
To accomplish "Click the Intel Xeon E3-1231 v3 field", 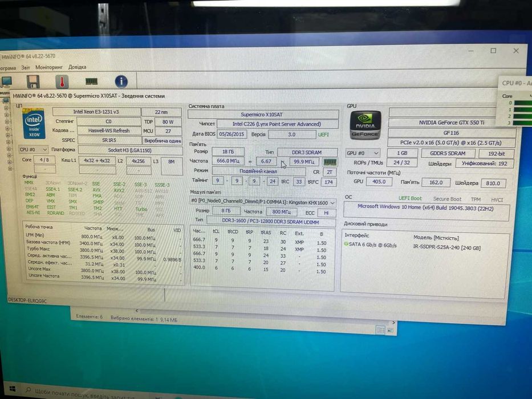I will [x=96, y=112].
